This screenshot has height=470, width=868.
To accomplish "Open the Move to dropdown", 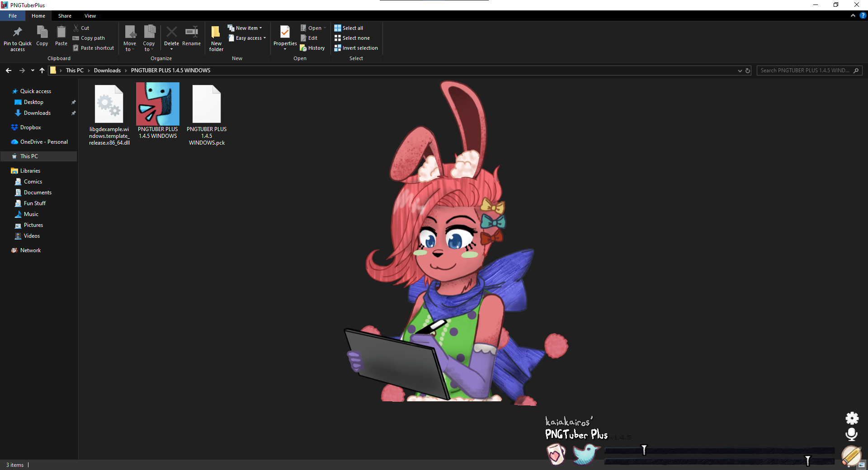I will tap(130, 38).
